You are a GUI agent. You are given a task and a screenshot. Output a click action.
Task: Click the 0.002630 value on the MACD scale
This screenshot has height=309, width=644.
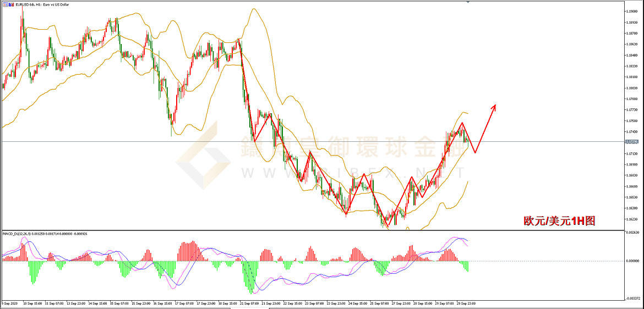click(x=633, y=233)
